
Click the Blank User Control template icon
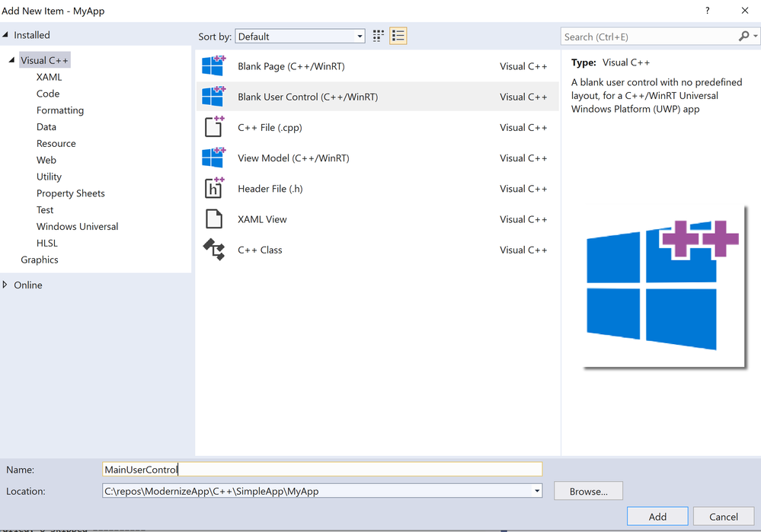[213, 97]
